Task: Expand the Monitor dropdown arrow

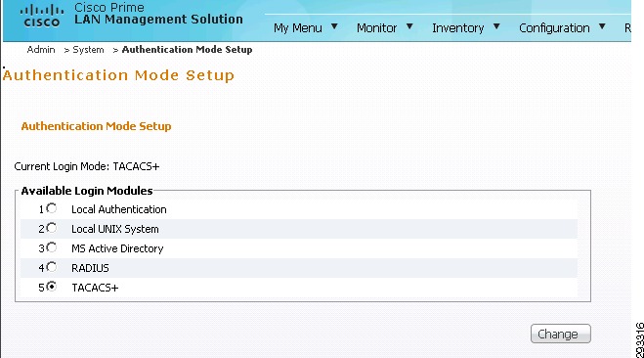Action: point(409,26)
